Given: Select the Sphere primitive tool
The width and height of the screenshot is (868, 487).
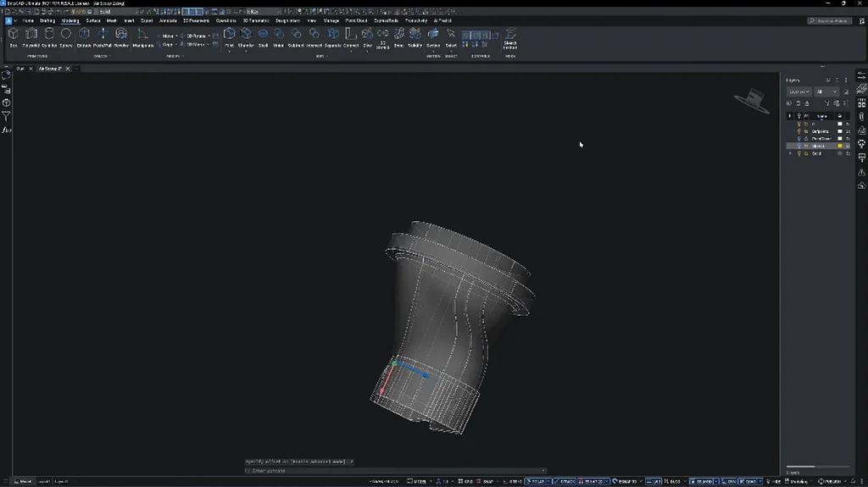Looking at the screenshot, I should click(66, 37).
